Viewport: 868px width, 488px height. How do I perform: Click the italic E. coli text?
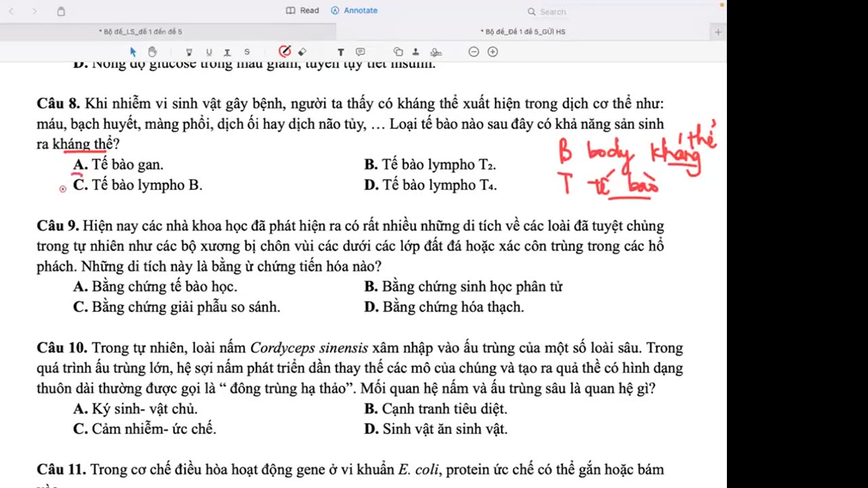pyautogui.click(x=418, y=470)
